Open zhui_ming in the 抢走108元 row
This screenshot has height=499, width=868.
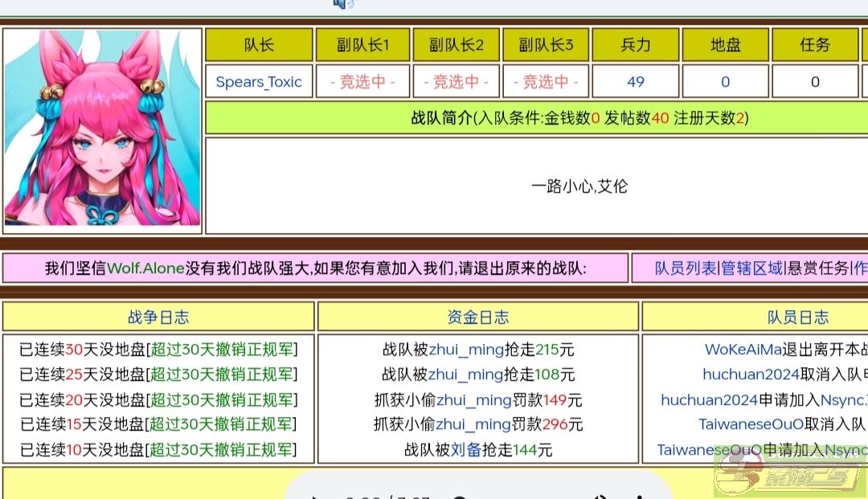[465, 374]
